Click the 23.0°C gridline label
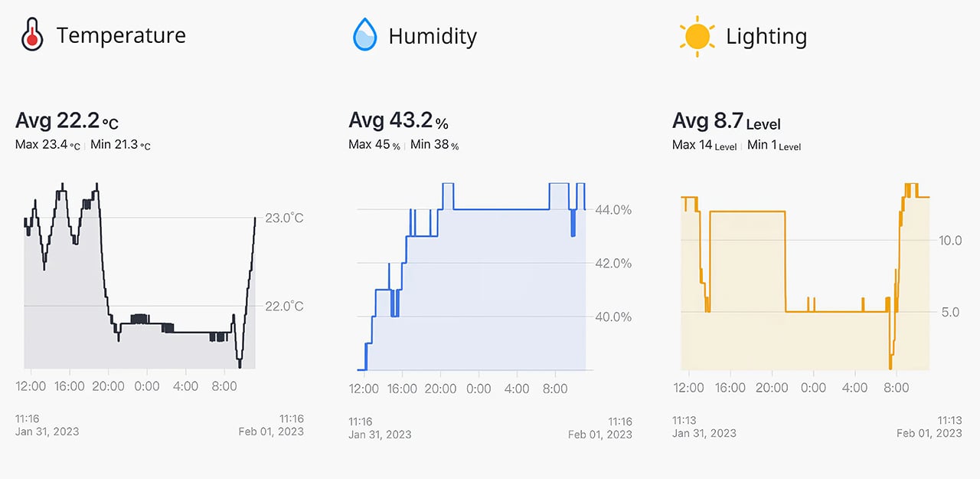This screenshot has width=980, height=479. (x=284, y=218)
